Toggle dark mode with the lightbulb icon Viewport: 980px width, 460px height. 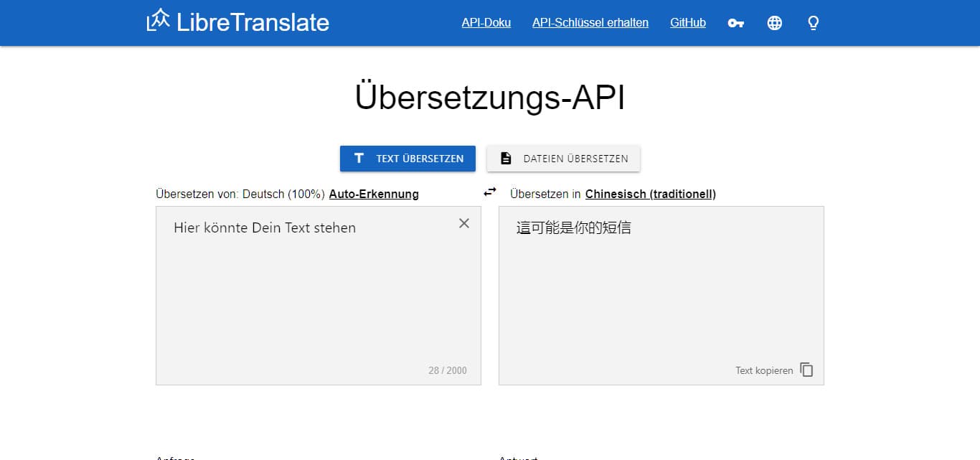point(813,22)
